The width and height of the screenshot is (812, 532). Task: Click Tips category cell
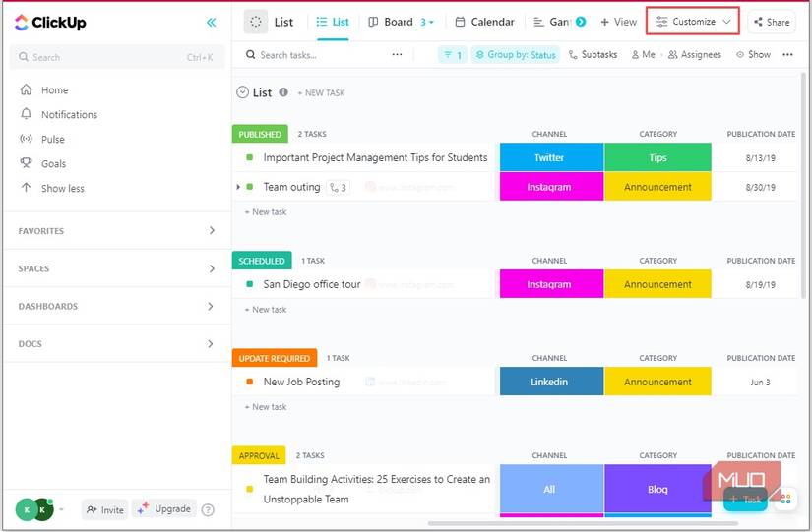coord(657,157)
